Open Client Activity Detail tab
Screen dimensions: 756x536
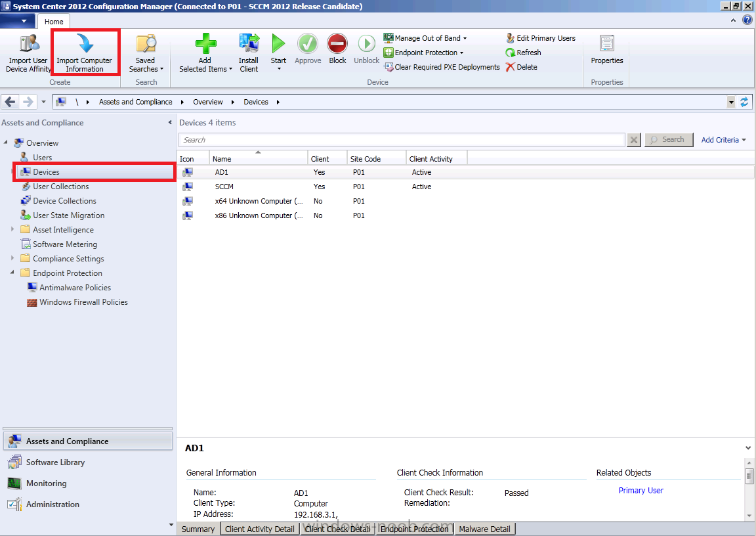click(259, 529)
